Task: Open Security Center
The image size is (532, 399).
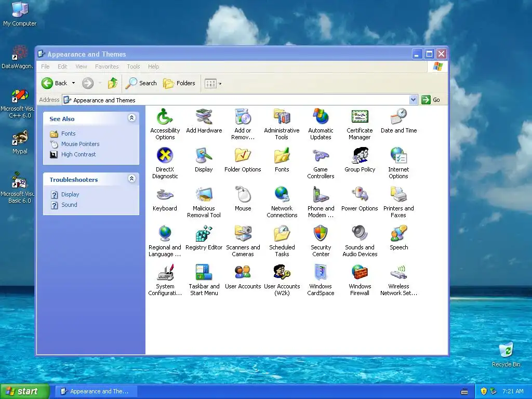Action: pyautogui.click(x=321, y=241)
